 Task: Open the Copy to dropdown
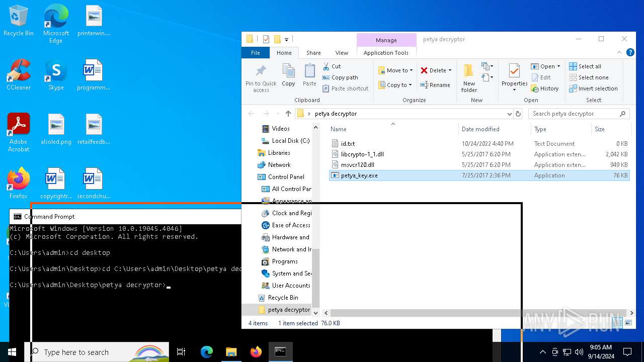point(396,85)
